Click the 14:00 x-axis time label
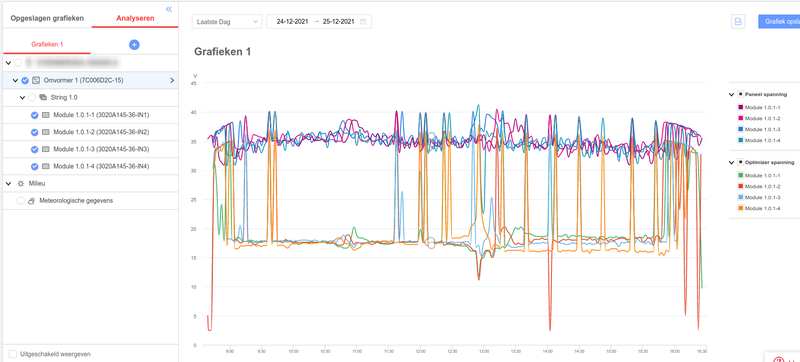 point(547,351)
